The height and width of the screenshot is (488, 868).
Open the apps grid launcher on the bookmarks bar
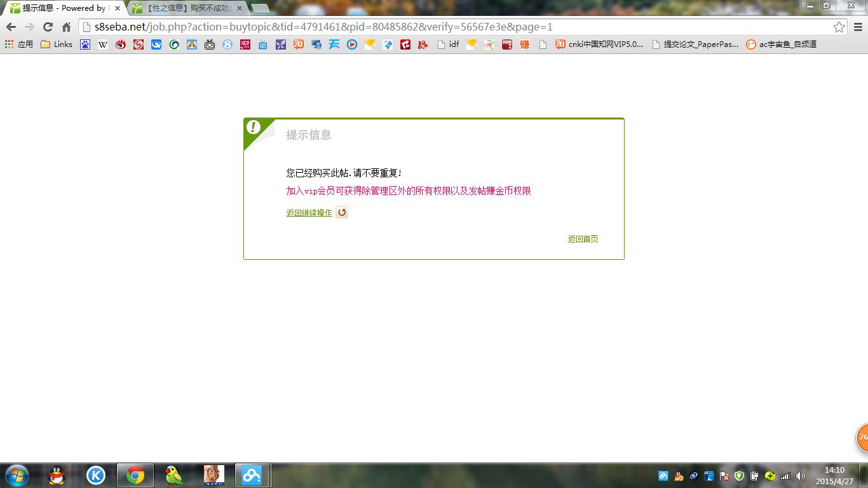click(x=9, y=44)
